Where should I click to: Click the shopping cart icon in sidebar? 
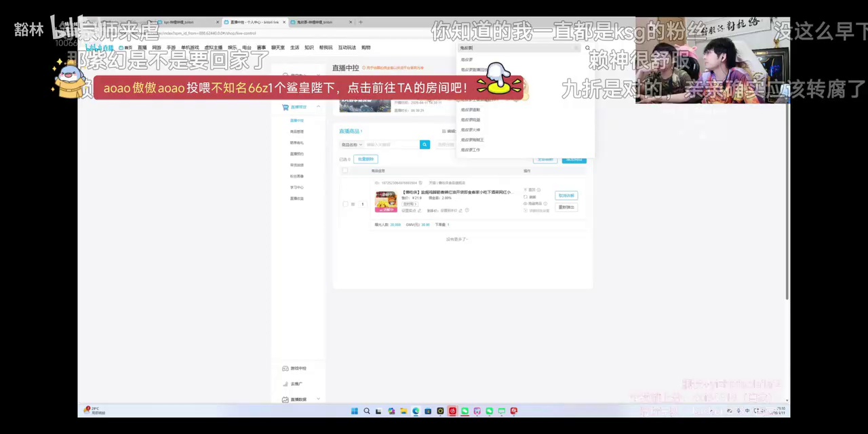click(x=285, y=107)
